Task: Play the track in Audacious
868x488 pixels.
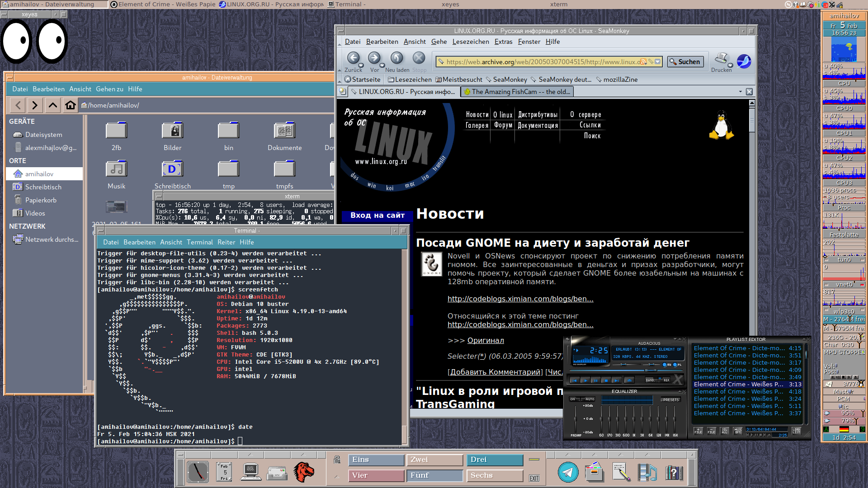Action: (585, 380)
